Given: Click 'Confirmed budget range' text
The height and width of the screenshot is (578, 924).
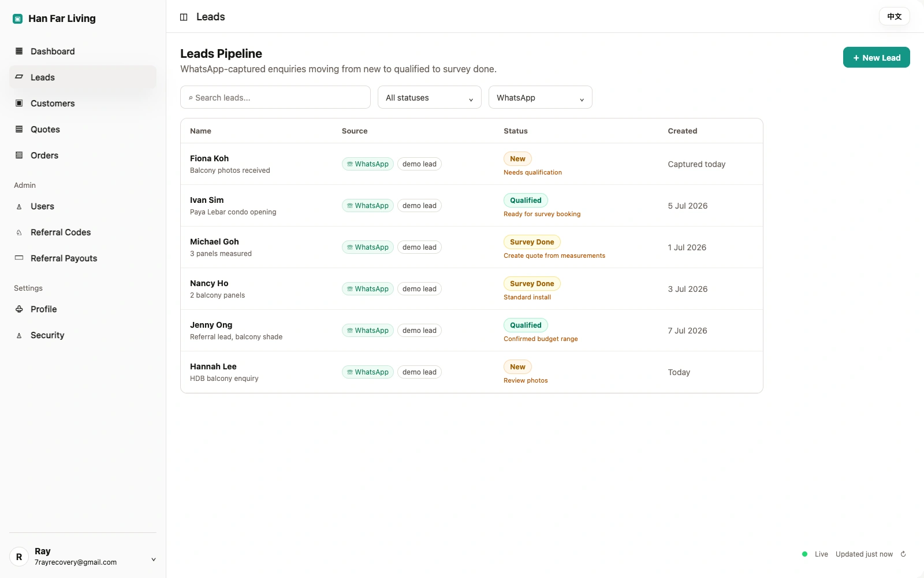Looking at the screenshot, I should coord(541,339).
